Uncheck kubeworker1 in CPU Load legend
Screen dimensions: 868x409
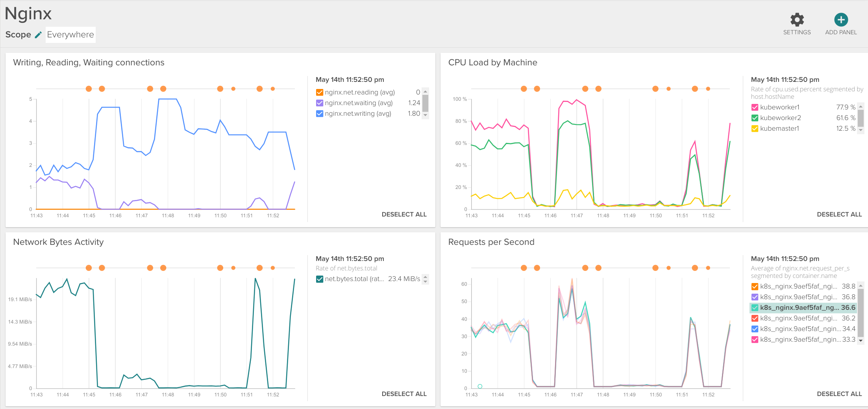click(x=755, y=107)
